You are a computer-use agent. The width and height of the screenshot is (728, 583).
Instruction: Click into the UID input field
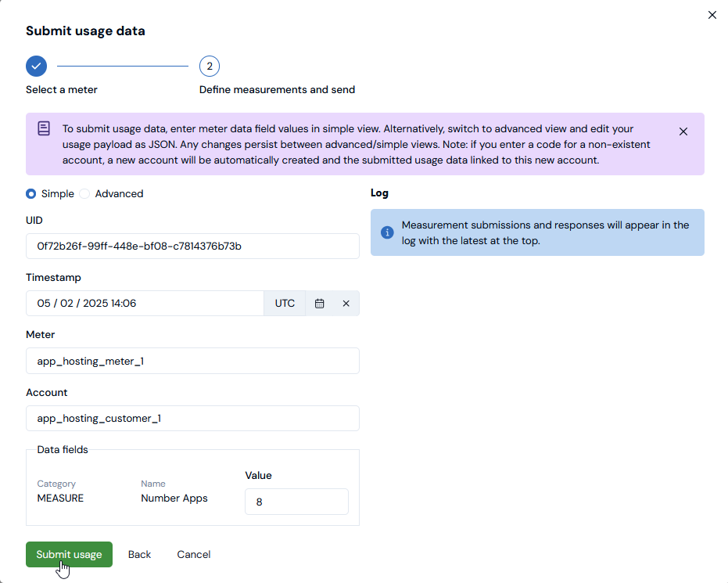[192, 246]
